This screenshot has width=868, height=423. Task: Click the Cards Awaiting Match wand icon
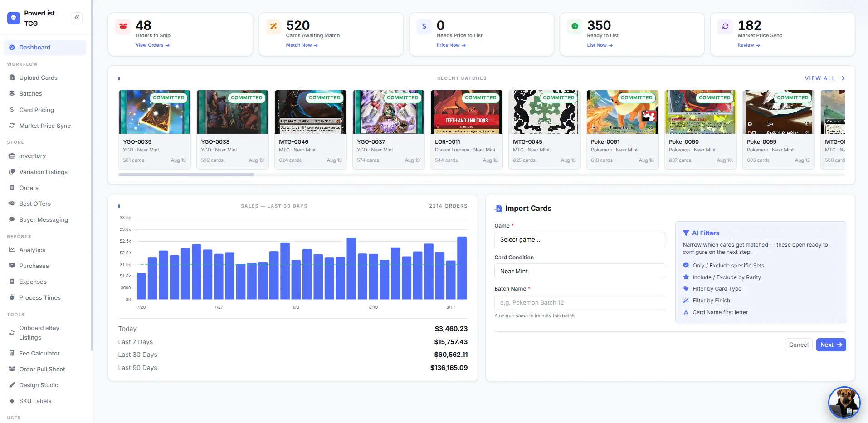[273, 26]
